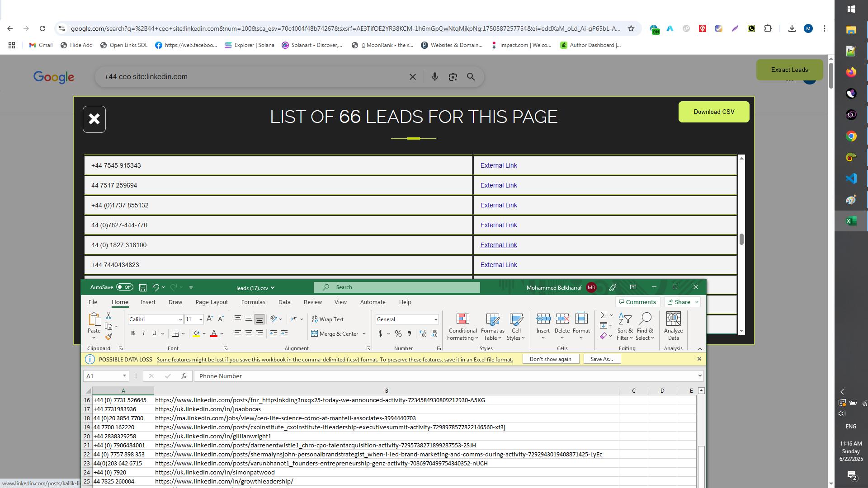
Task: Toggle the AutoSave switch
Action: (x=124, y=287)
